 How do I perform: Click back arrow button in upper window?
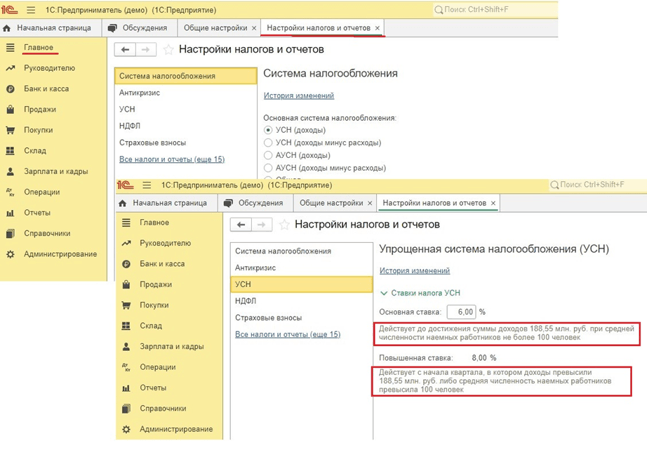click(125, 49)
